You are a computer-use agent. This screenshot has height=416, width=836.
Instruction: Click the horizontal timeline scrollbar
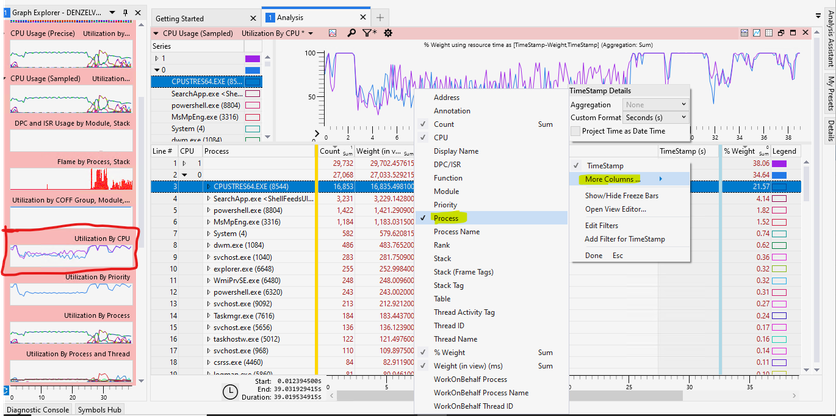coord(509,395)
